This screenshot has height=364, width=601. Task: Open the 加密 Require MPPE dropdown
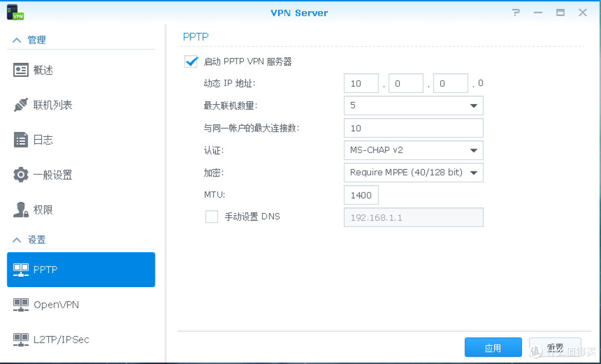coord(413,173)
